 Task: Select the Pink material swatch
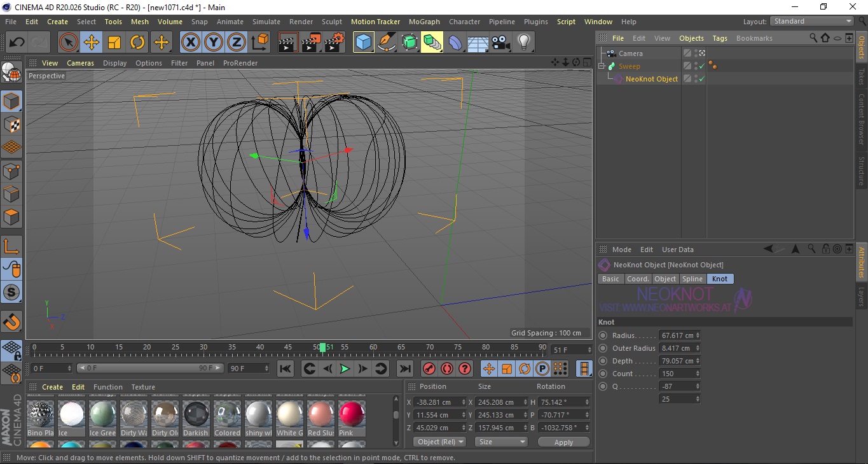[x=352, y=418]
